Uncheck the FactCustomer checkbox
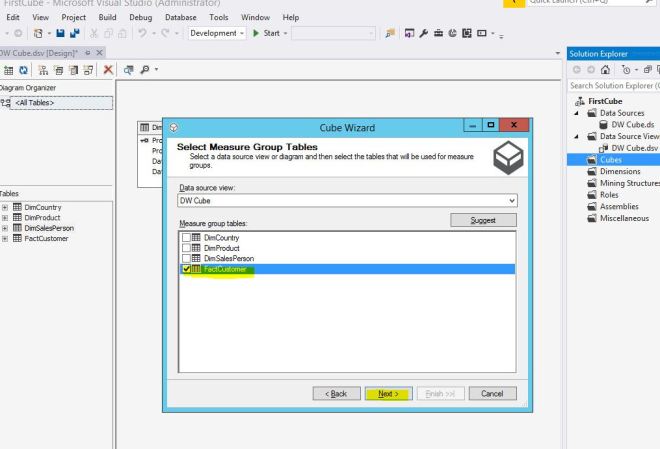Screen dimensions: 660x449 pyautogui.click(x=186, y=269)
